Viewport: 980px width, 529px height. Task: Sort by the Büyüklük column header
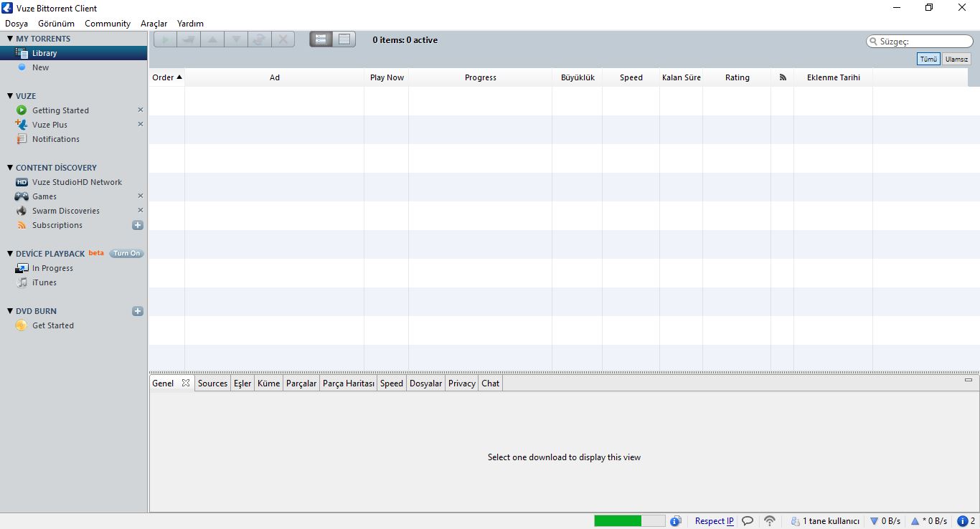578,77
